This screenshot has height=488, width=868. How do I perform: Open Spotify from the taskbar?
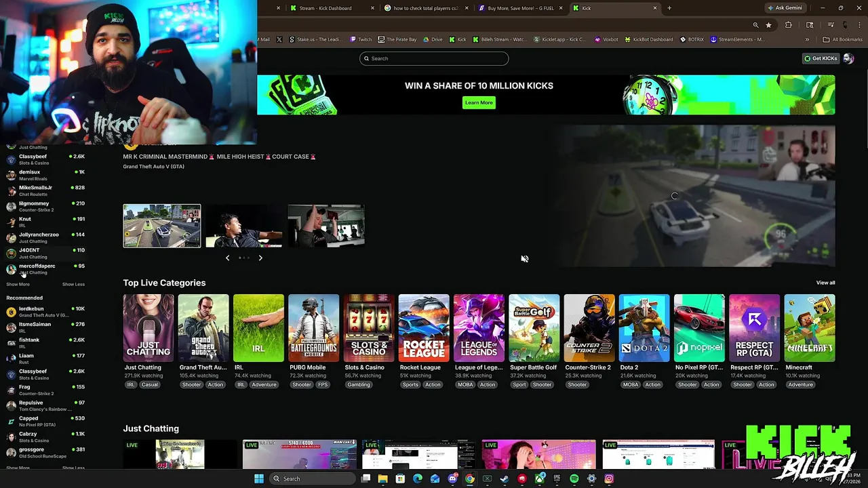click(574, 479)
